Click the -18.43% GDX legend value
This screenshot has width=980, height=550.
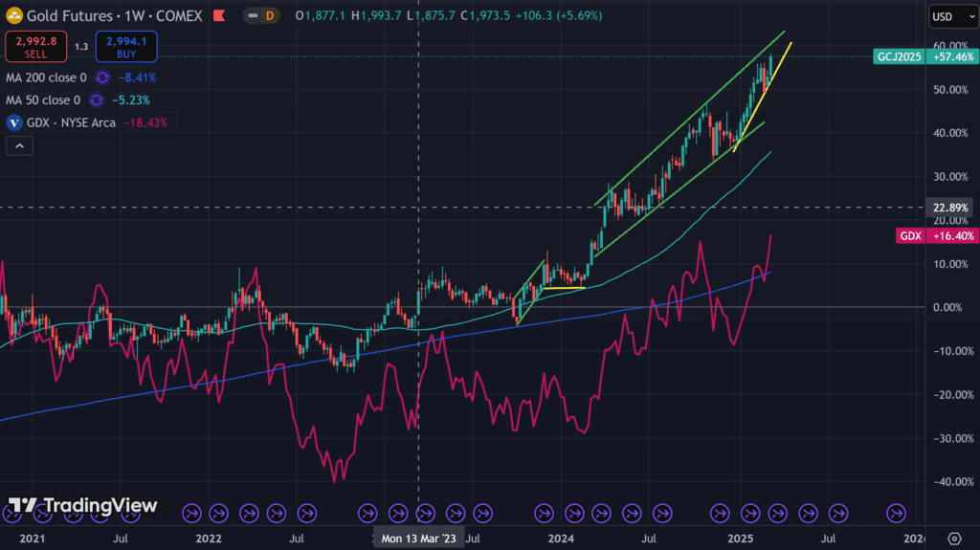[145, 122]
